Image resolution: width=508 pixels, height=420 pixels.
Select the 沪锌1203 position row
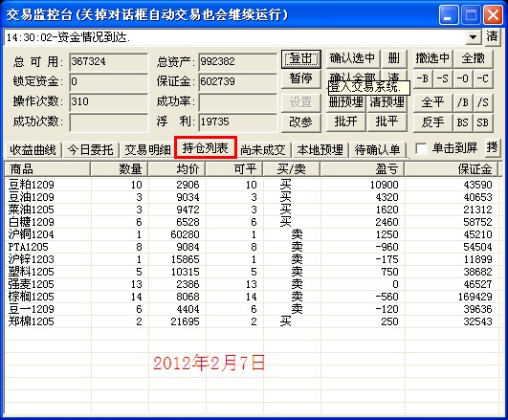coord(252,259)
